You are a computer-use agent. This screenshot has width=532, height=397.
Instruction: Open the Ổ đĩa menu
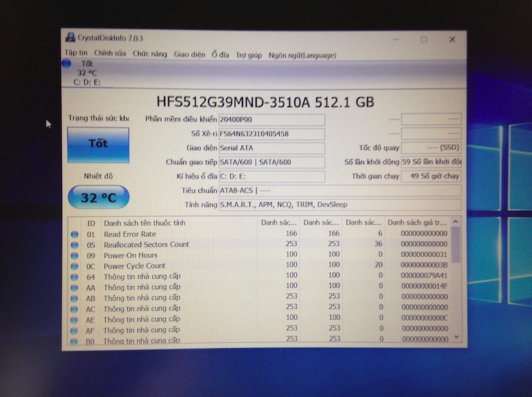[x=220, y=54]
